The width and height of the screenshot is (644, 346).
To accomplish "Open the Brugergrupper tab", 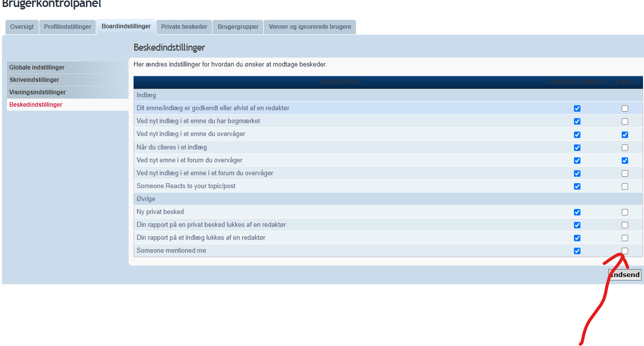I will [238, 27].
